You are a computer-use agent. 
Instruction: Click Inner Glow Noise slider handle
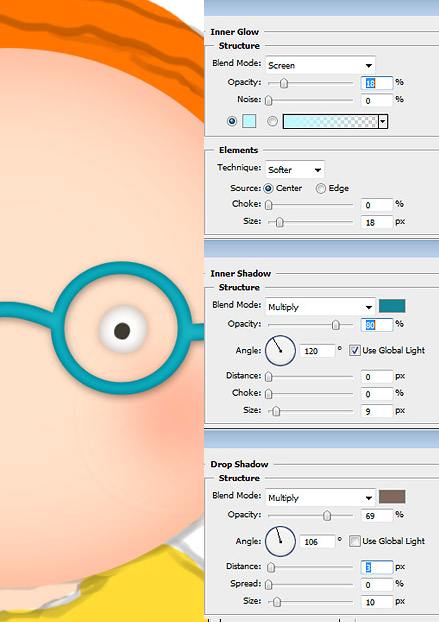click(269, 100)
